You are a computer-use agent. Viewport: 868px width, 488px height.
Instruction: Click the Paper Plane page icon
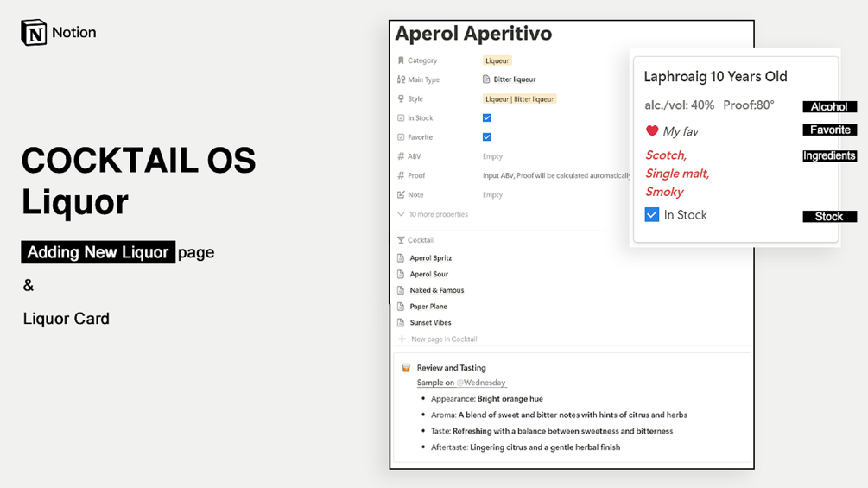pos(401,307)
